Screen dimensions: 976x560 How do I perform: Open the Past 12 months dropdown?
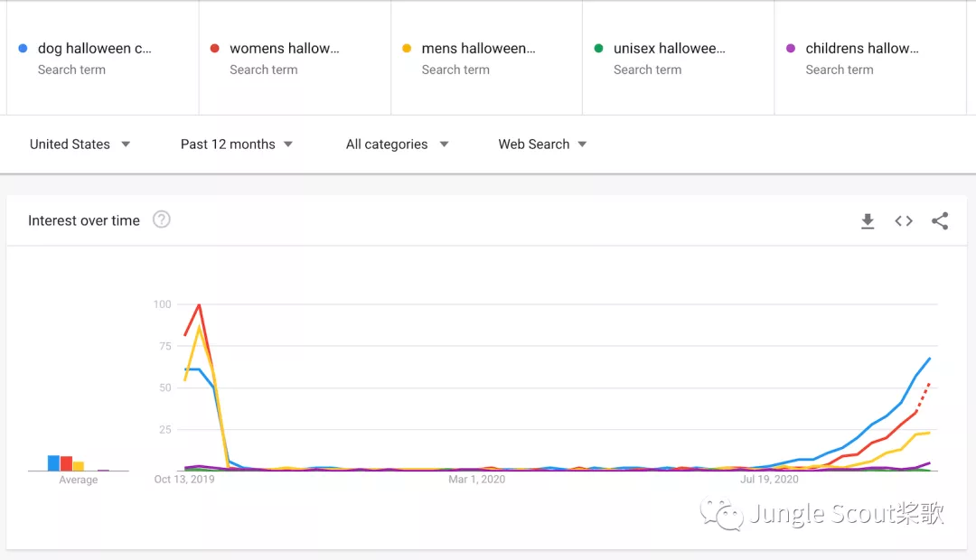coord(236,145)
